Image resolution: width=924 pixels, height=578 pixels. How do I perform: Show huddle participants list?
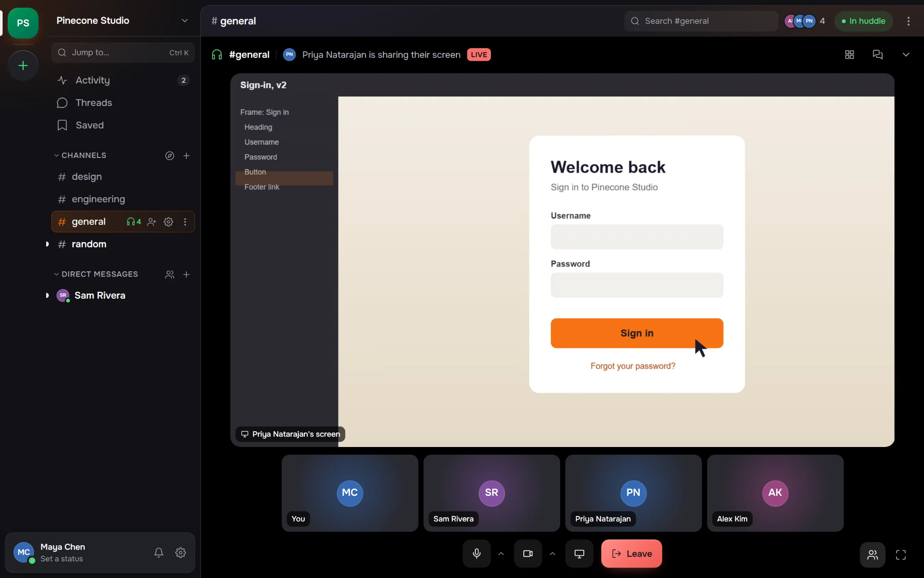pos(872,555)
